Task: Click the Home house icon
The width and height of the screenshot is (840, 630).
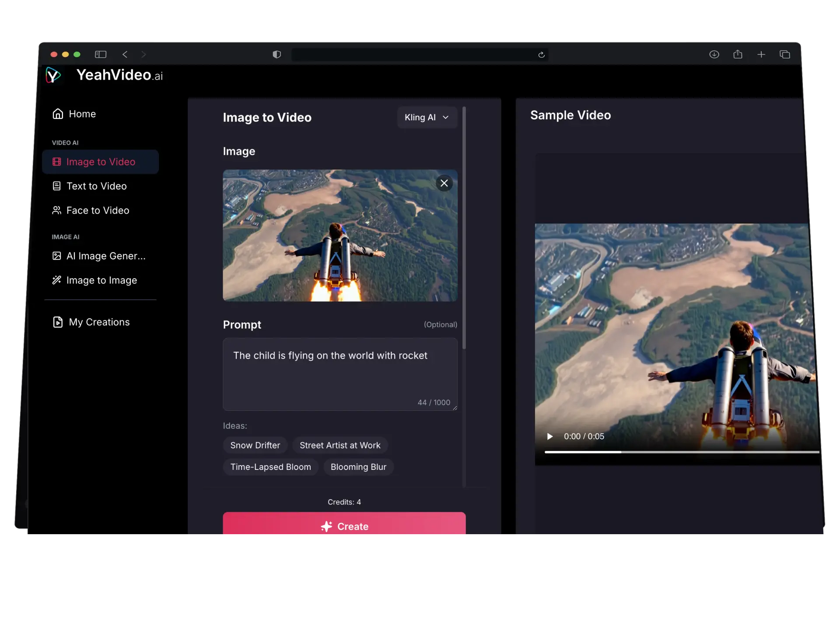Action: 58,113
